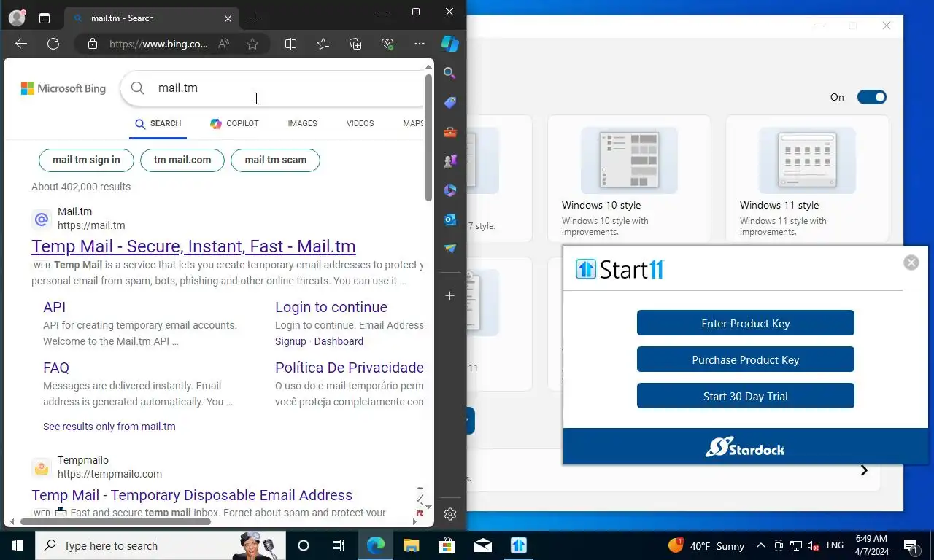The image size is (934, 560).
Task: Click 'See results only from mail.tm'
Action: [x=109, y=427]
